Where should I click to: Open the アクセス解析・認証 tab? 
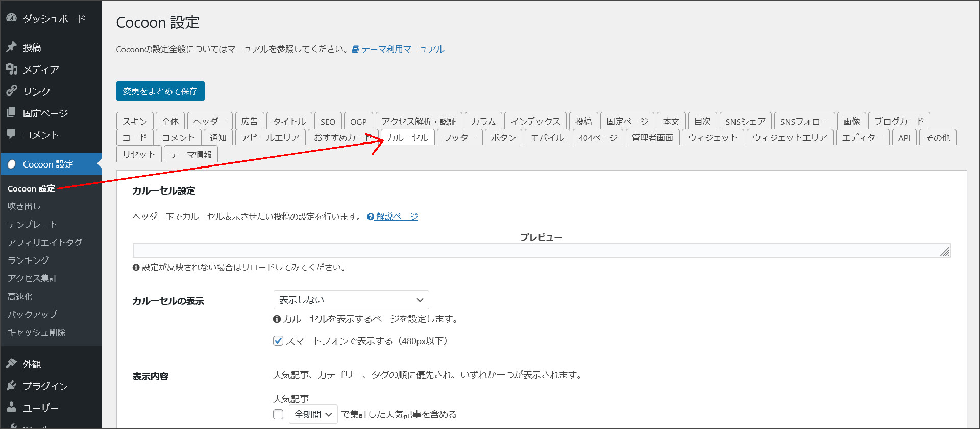point(419,121)
